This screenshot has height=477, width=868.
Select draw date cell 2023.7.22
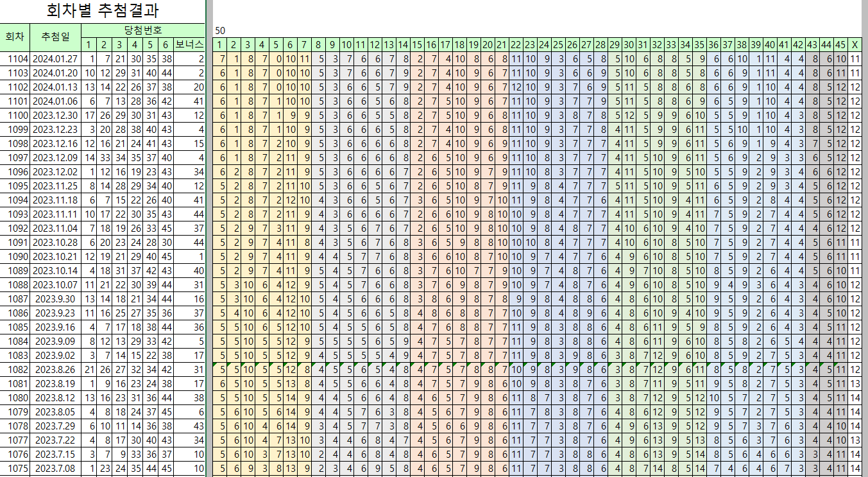pyautogui.click(x=55, y=440)
